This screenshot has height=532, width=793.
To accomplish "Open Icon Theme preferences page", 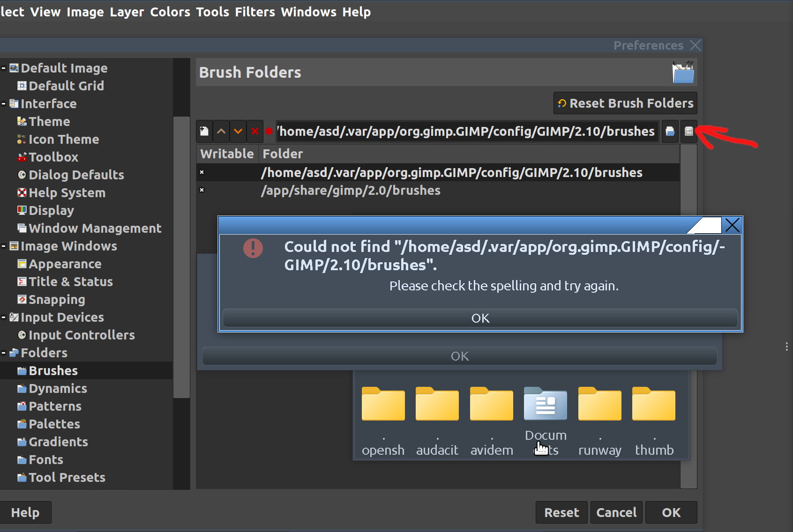I will pyautogui.click(x=64, y=139).
